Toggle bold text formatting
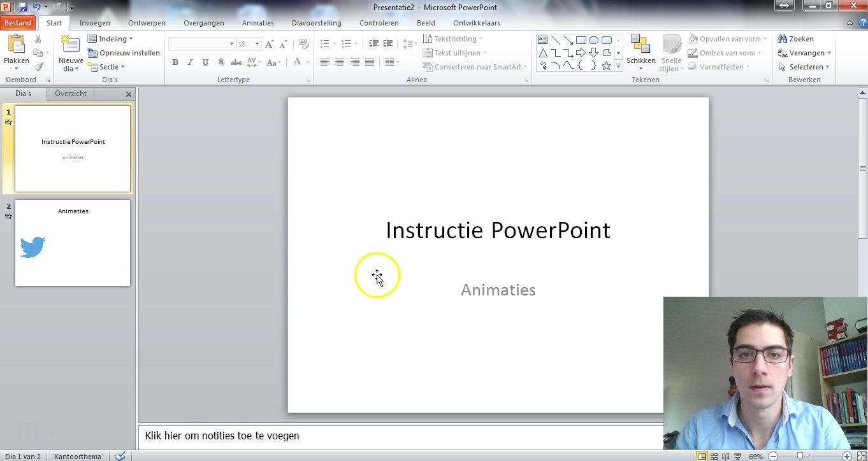868x461 pixels. click(175, 62)
